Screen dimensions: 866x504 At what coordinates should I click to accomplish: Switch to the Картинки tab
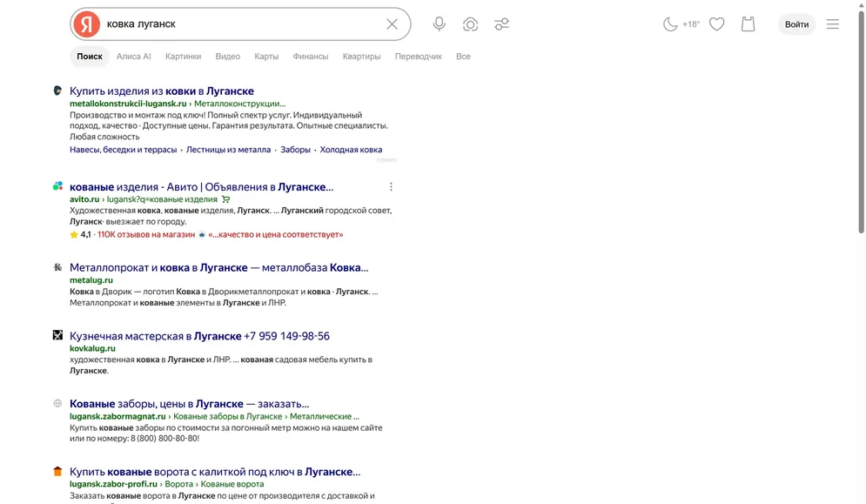click(x=184, y=57)
